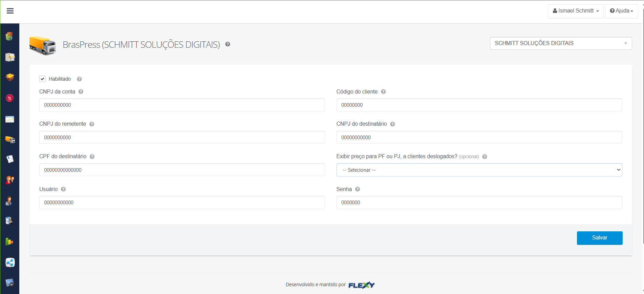The image size is (644, 294).
Task: Open the yellow truck shipping sidebar icon
Action: pos(10,140)
